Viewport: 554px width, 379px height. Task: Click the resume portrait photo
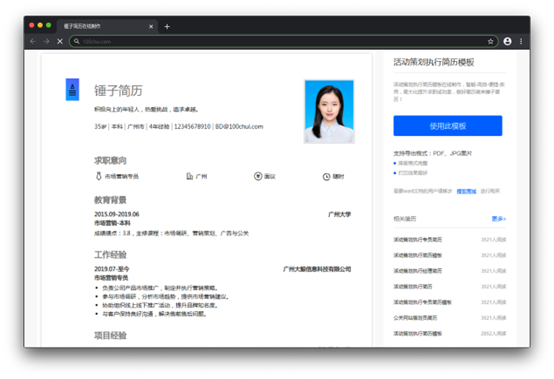329,112
